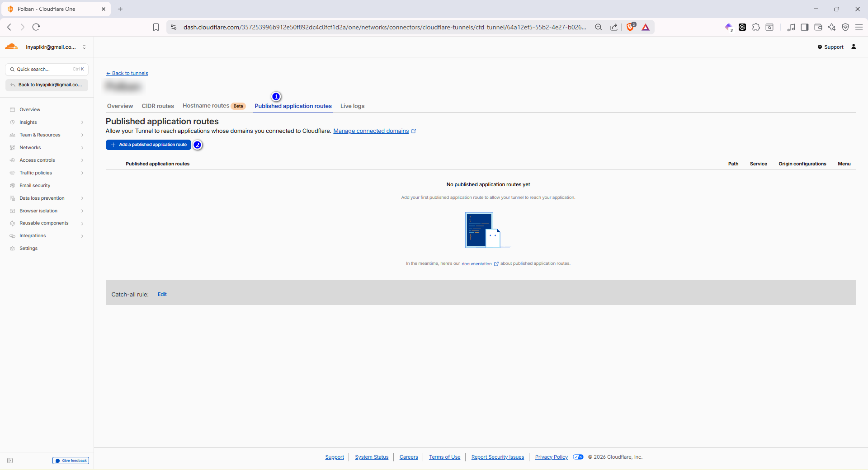Open Terms of Use link

point(444,457)
